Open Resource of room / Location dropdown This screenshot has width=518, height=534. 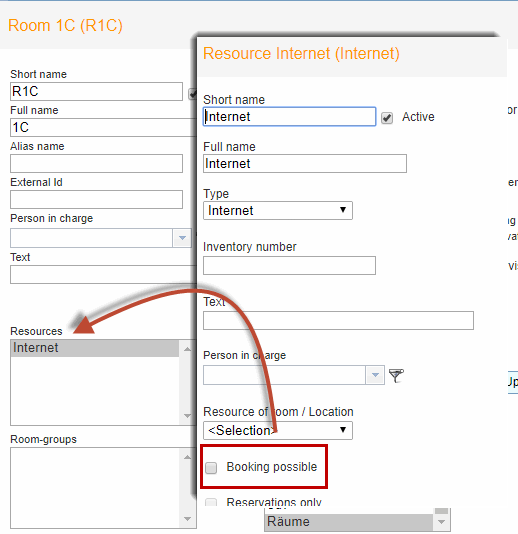coord(278,430)
